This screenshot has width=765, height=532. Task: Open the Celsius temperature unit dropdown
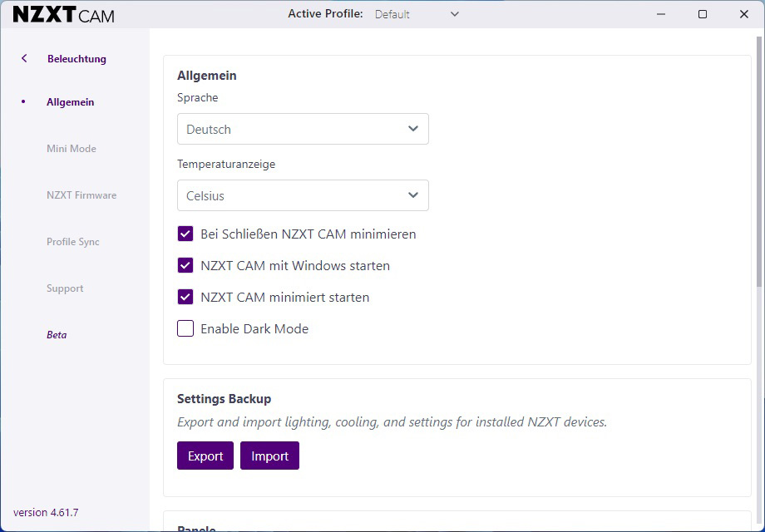coord(303,195)
